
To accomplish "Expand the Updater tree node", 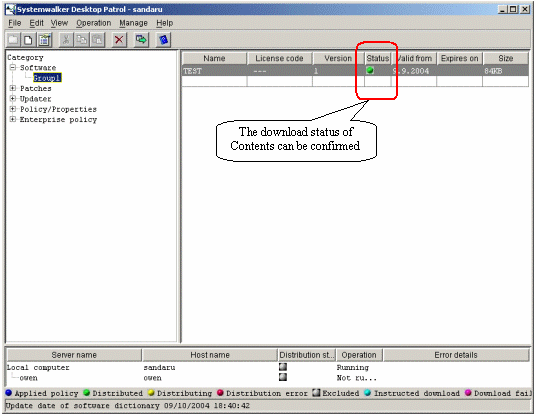I will [13, 98].
